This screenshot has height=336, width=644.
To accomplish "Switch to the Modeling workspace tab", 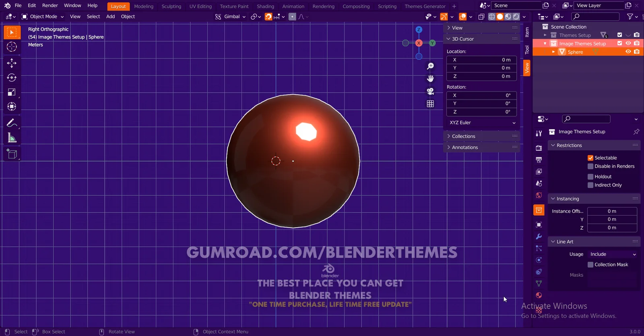I will 144,6.
